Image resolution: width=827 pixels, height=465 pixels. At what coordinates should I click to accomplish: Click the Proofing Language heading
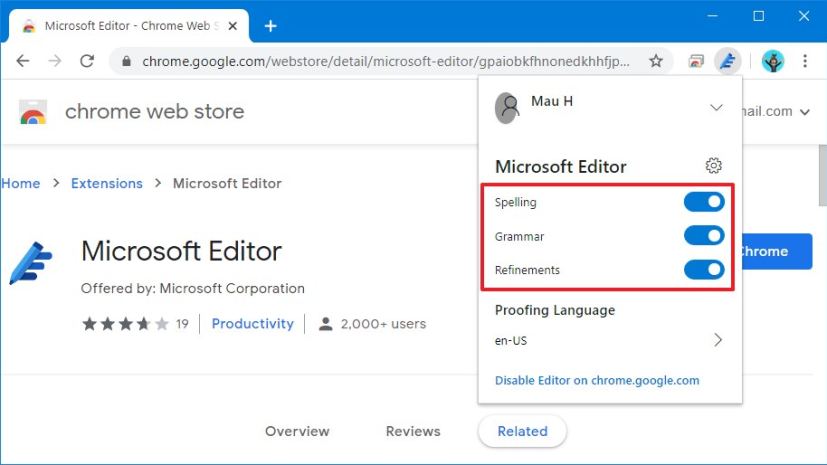555,310
